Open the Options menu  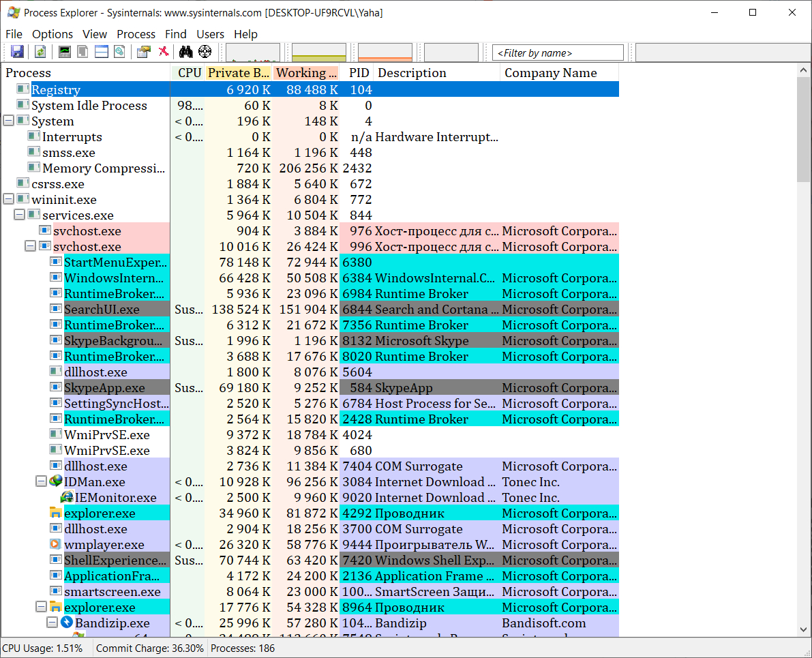52,34
